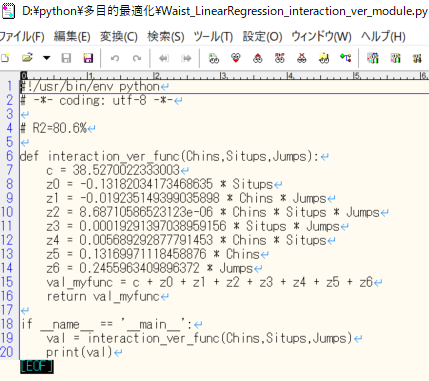The image size is (429, 381).
Task: Click the z3 value 0.00019291397038959156
Action: click(153, 226)
